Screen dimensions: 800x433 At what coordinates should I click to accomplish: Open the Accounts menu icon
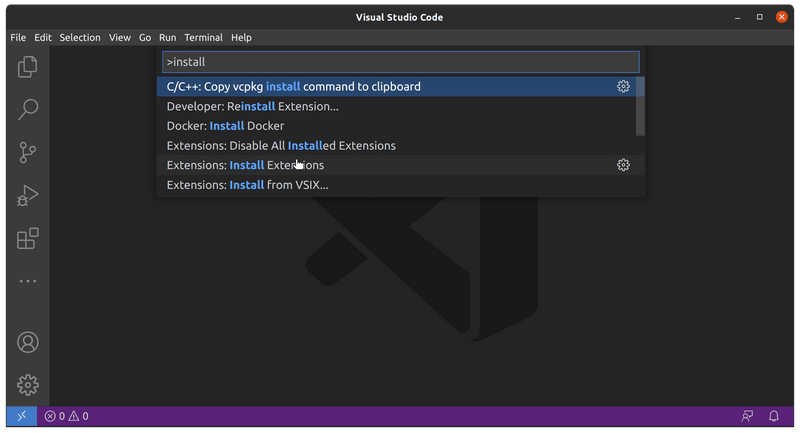click(28, 342)
